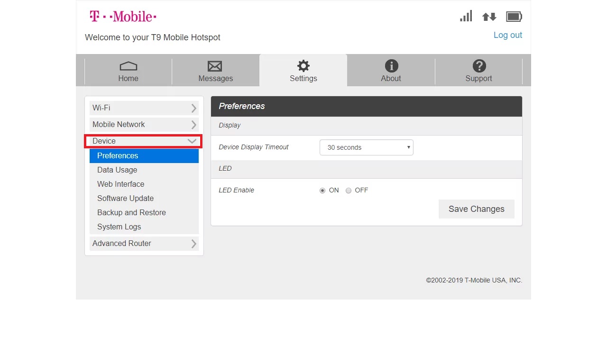The image size is (607, 364).
Task: Click Save Changes button
Action: coord(477,209)
